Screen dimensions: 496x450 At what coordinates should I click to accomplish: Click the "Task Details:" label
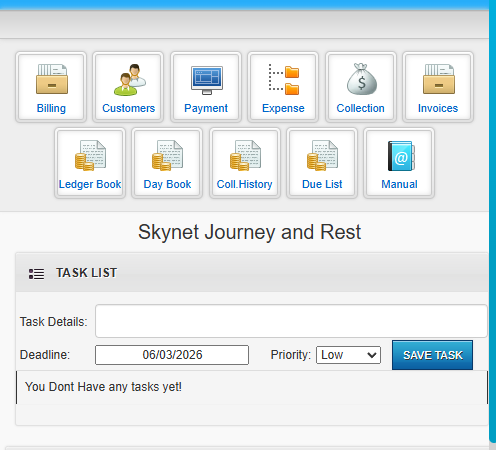54,322
